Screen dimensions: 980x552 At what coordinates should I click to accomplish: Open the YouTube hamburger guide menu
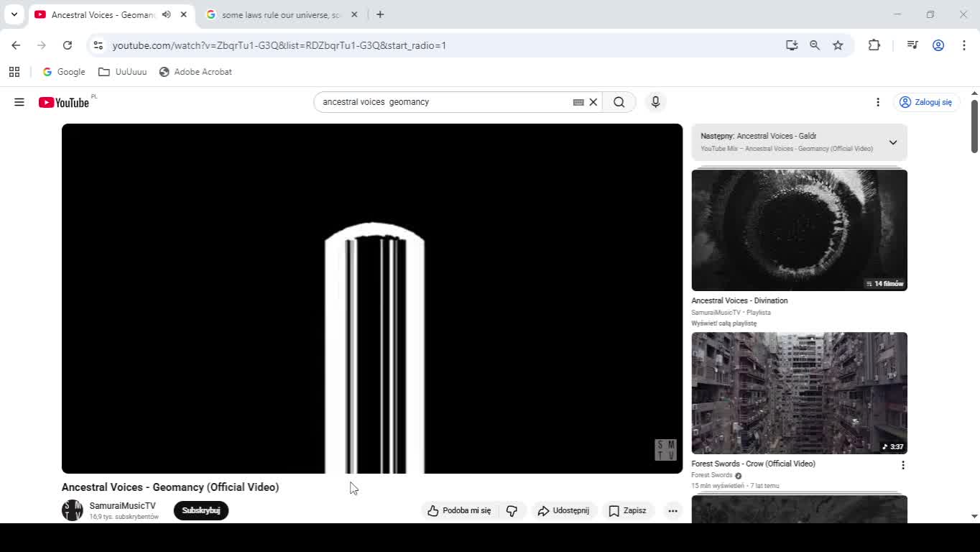click(x=19, y=102)
